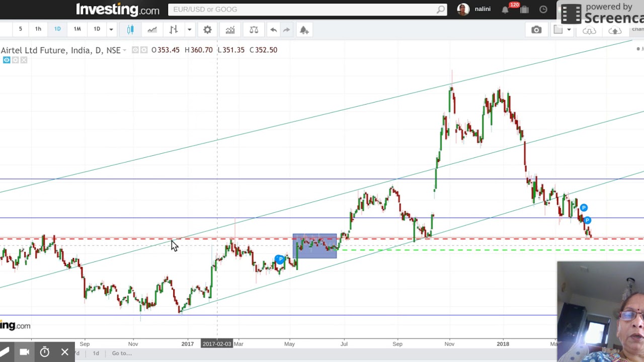
Task: Open chart properties gear settings
Action: (x=207, y=30)
